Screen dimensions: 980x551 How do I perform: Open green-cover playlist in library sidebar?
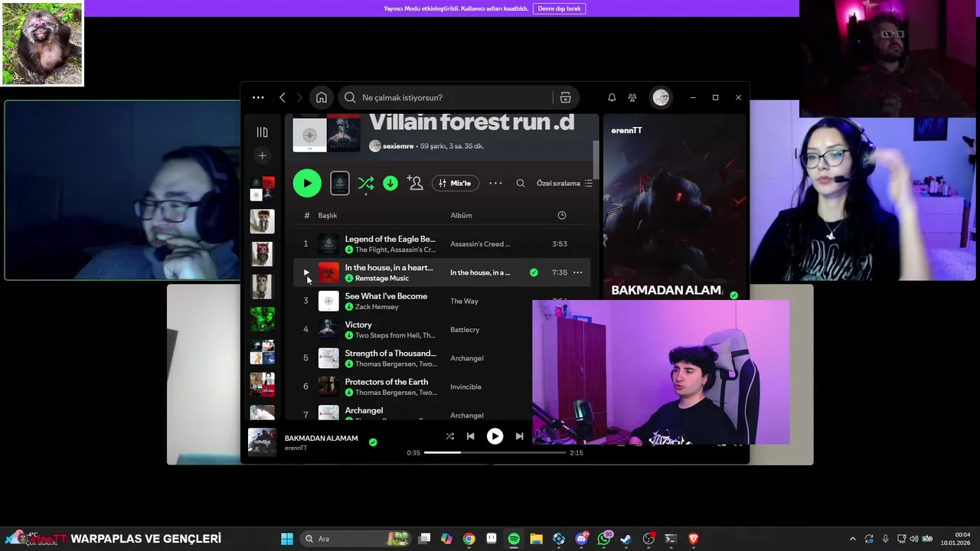[x=262, y=319]
